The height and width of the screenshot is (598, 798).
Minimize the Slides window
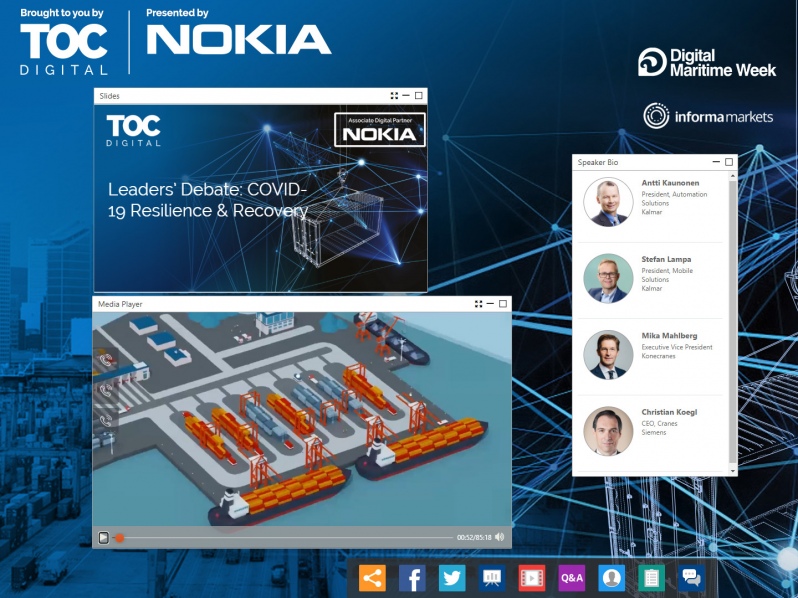click(406, 96)
